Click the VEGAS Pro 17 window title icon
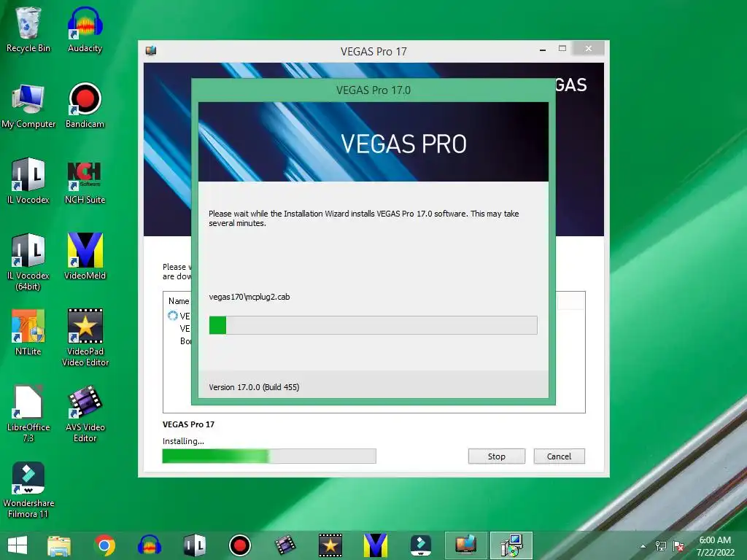The image size is (747, 560). click(151, 51)
